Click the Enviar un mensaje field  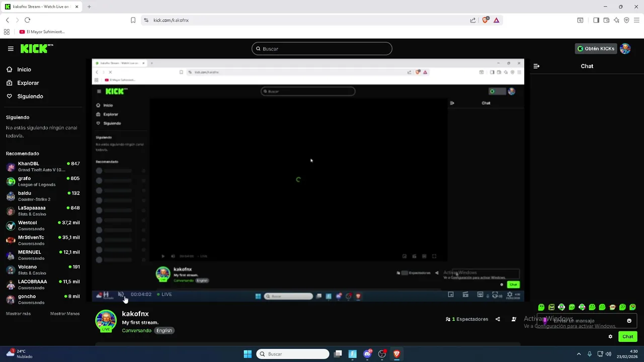coord(586,321)
